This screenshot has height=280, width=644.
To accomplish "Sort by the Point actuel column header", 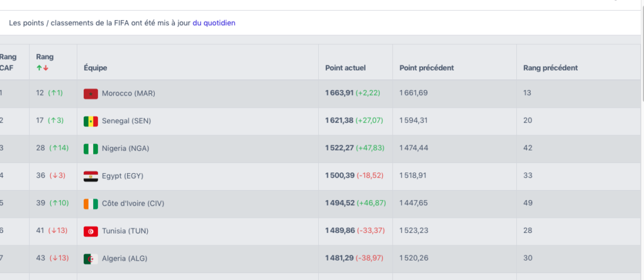I will (345, 68).
